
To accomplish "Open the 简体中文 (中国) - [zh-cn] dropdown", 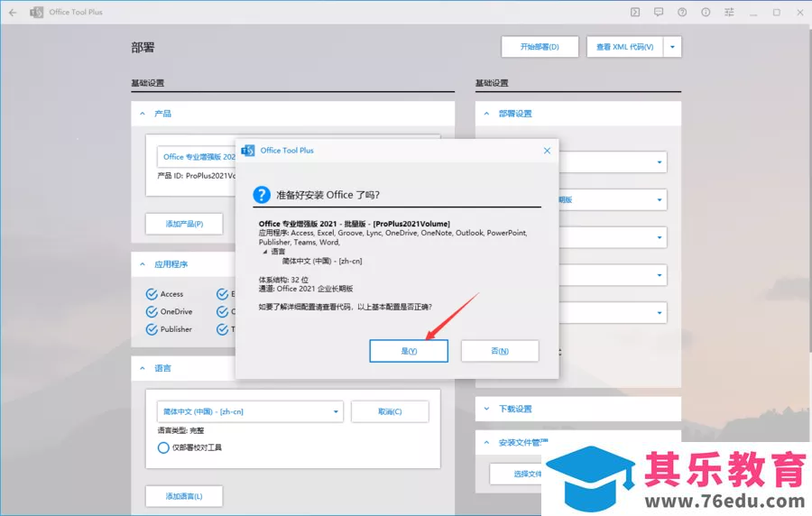I will click(x=250, y=411).
